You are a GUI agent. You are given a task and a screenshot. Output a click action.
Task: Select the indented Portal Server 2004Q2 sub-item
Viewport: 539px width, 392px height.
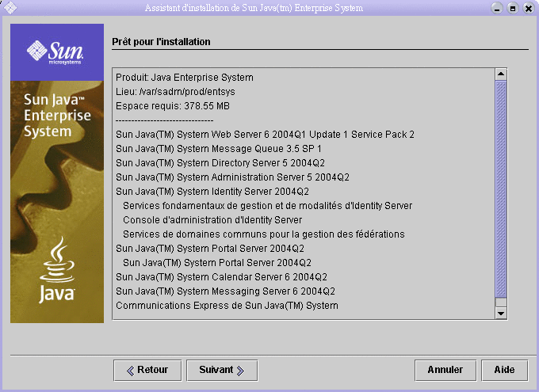tap(217, 263)
